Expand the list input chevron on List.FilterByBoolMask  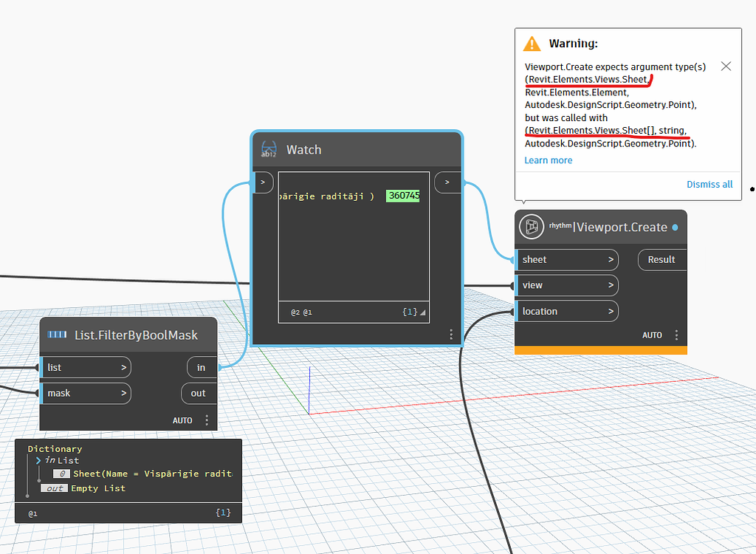point(124,367)
